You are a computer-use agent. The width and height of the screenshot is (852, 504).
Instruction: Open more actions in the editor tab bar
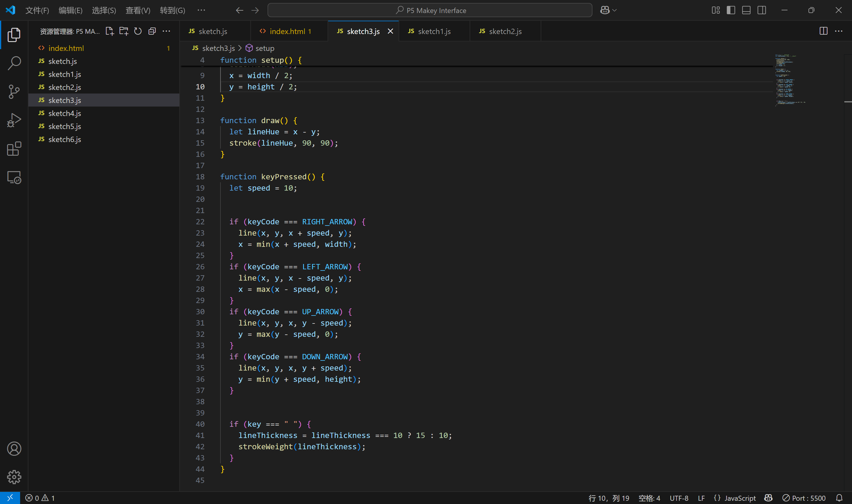coord(839,31)
